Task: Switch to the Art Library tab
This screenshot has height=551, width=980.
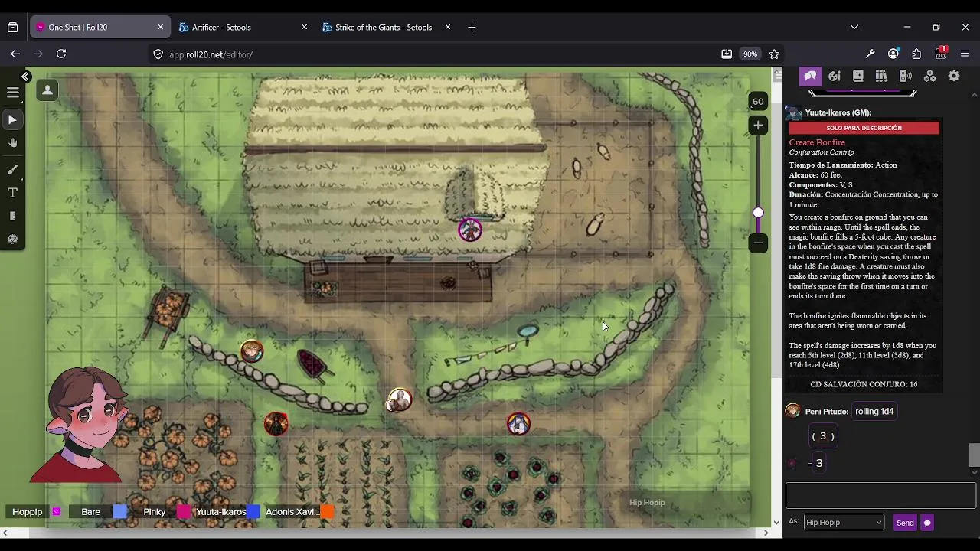Action: 835,76
